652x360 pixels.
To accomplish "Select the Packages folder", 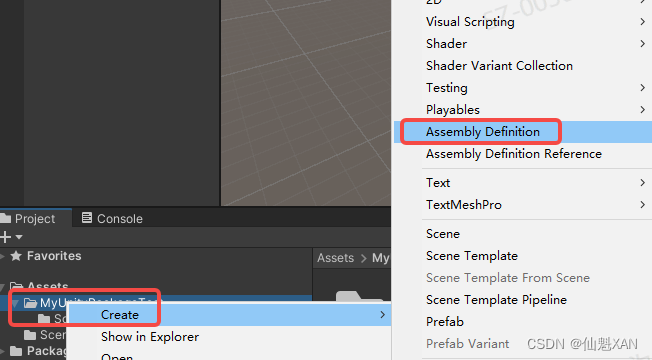I will pos(47,351).
